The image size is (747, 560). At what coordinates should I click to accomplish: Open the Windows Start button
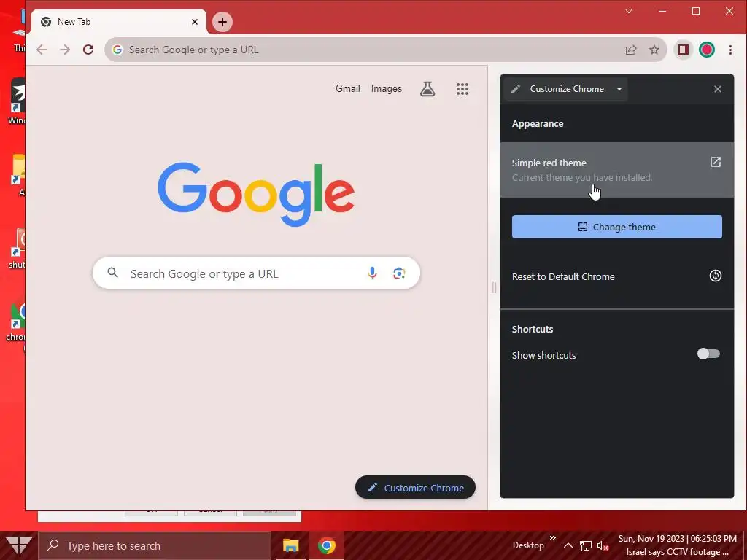click(x=18, y=545)
